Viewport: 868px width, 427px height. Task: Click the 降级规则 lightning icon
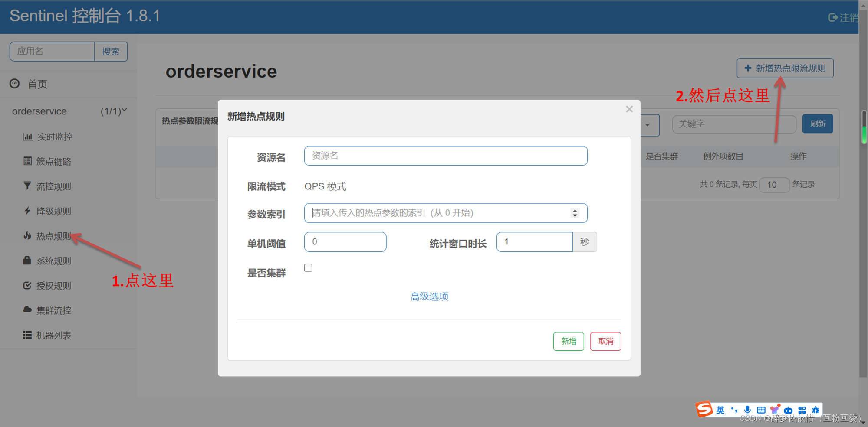pos(27,211)
